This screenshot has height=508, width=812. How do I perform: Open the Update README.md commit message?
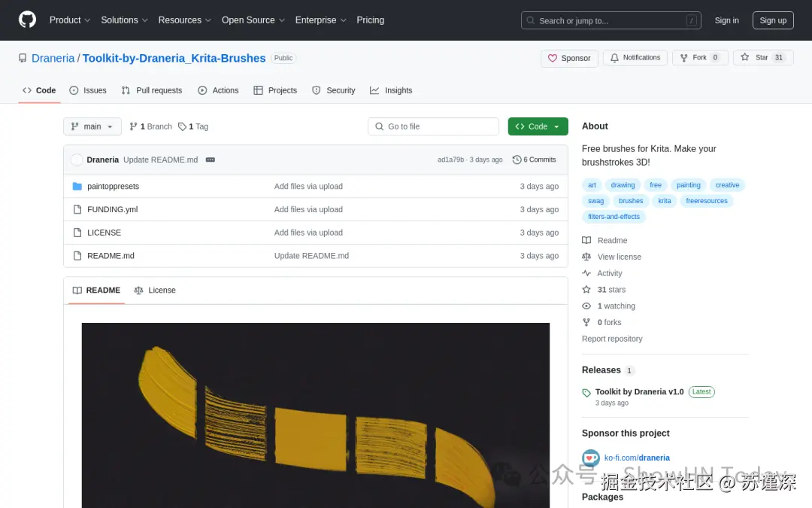tap(161, 160)
